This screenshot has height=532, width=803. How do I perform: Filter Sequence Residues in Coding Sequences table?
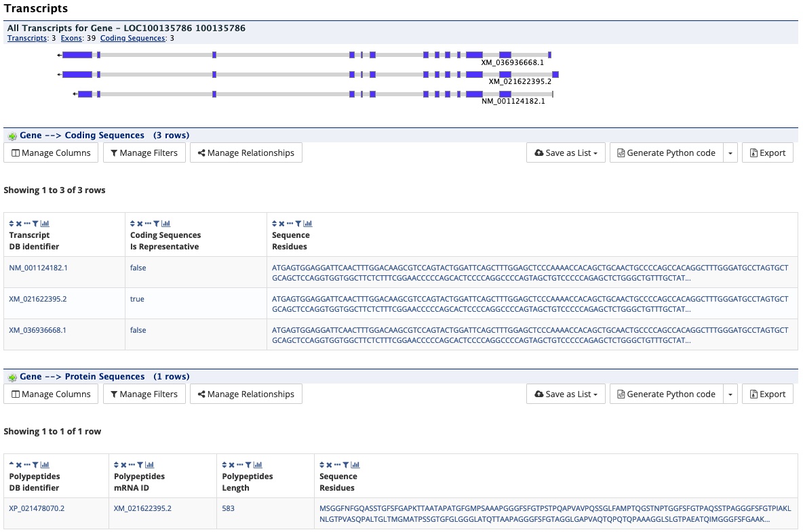[298, 224]
